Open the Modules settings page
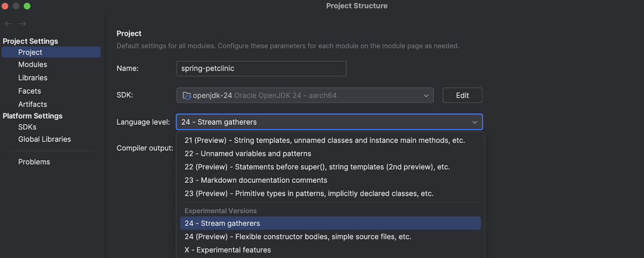 point(33,64)
